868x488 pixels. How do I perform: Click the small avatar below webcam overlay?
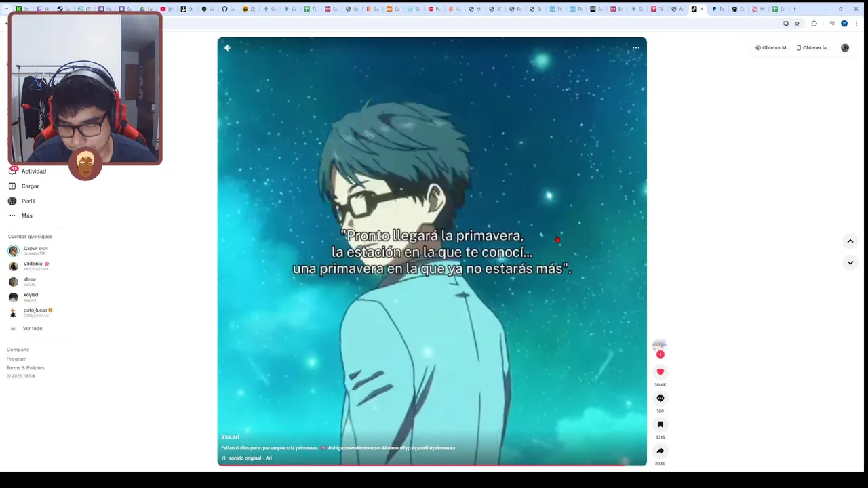click(85, 164)
